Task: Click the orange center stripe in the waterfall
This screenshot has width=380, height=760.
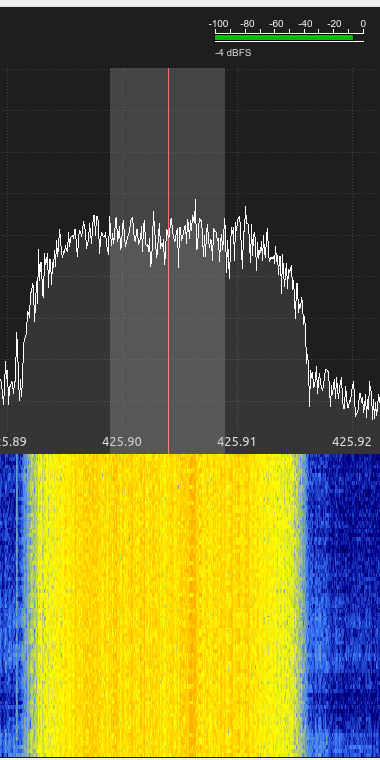Action: tap(192, 606)
